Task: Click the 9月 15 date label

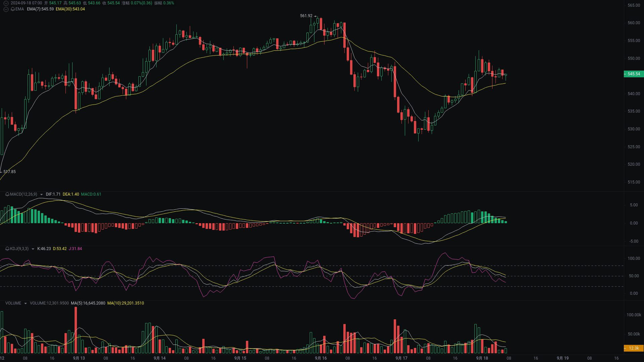Action: 240,358
